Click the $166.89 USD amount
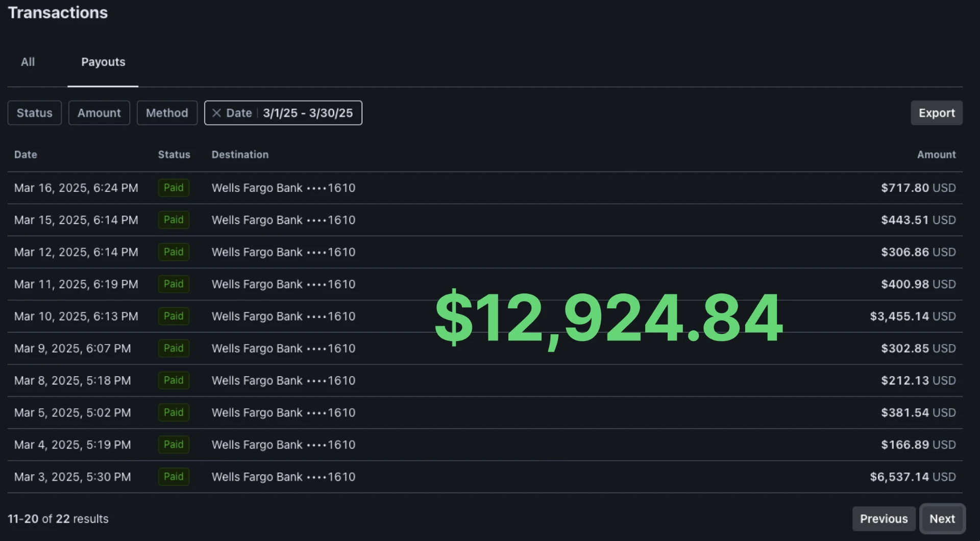The image size is (980, 541). pos(918,445)
